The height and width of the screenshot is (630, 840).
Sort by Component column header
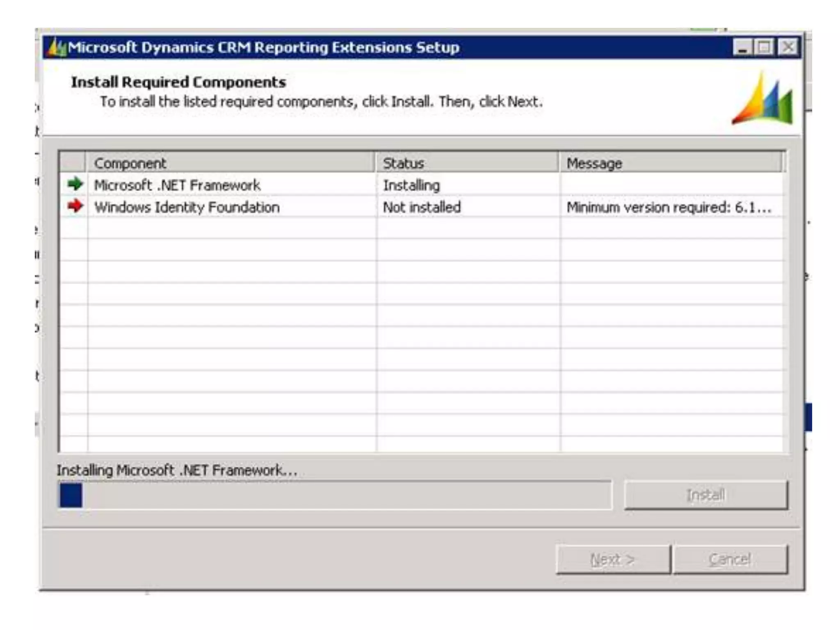pos(230,163)
